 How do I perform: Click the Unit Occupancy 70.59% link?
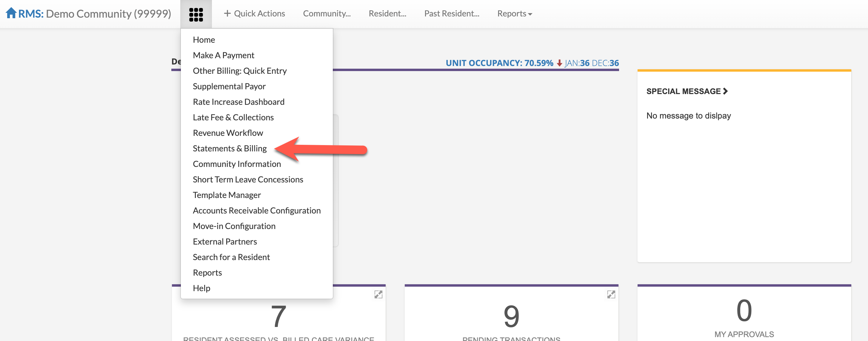click(499, 63)
